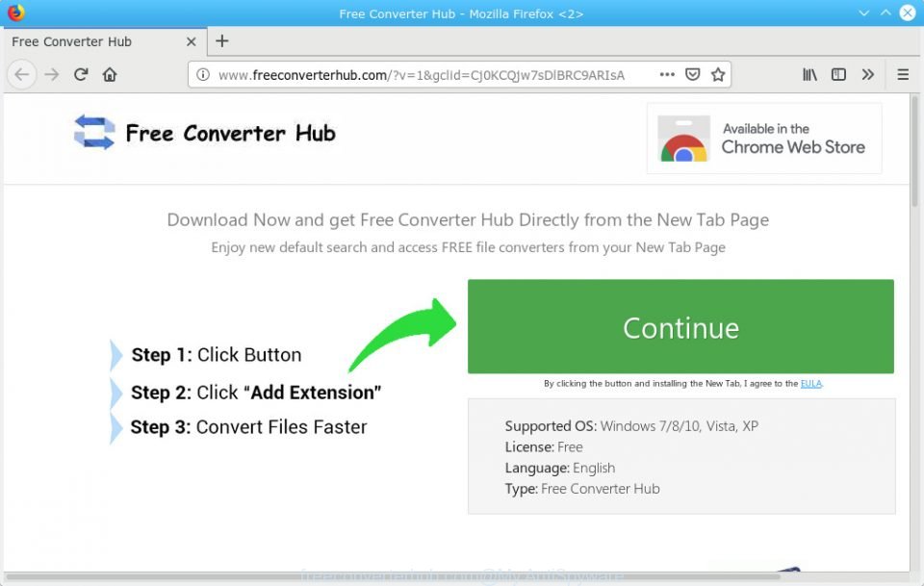This screenshot has height=586, width=924.
Task: Open the Library bookmarks and history
Action: 809,74
